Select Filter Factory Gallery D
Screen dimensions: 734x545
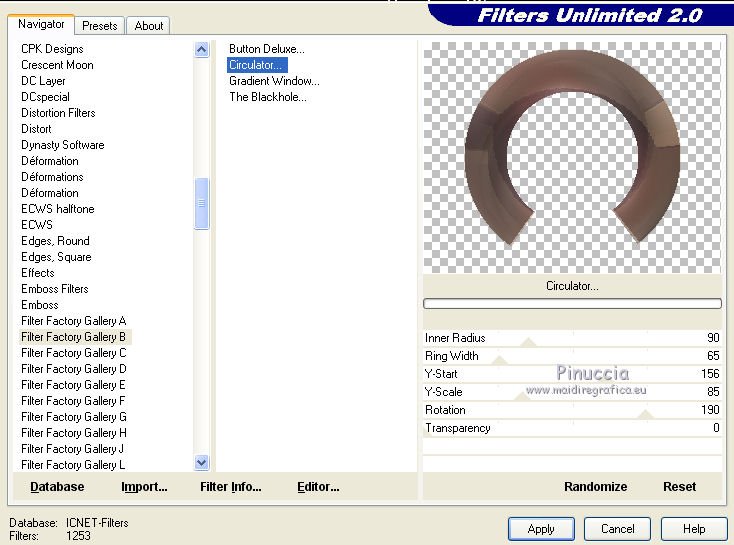[x=73, y=368]
